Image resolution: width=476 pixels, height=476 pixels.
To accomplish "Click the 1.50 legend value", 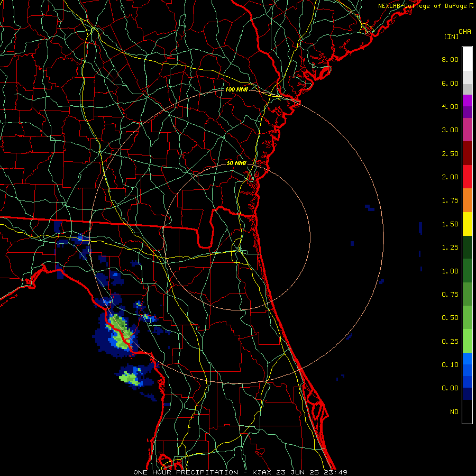I will (x=450, y=224).
